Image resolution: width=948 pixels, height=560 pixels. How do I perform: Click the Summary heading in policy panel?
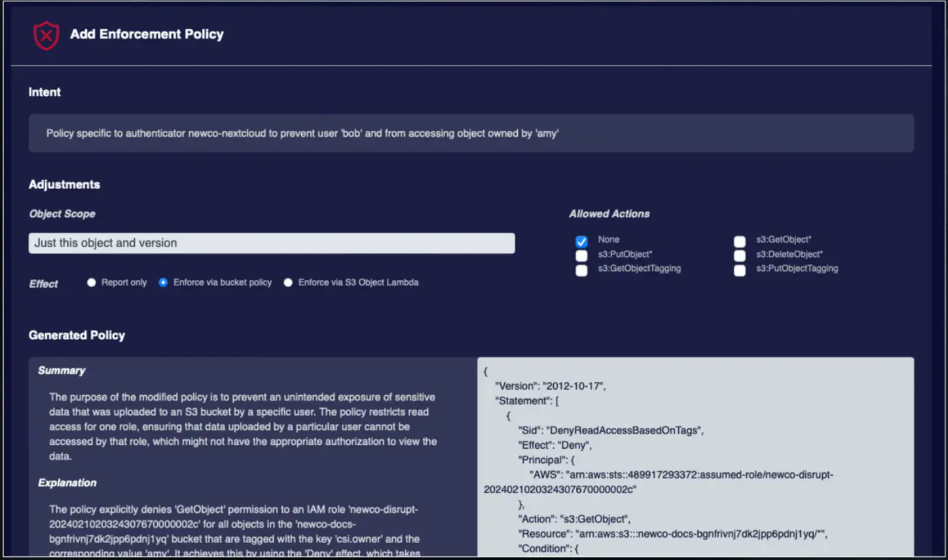[x=62, y=370]
